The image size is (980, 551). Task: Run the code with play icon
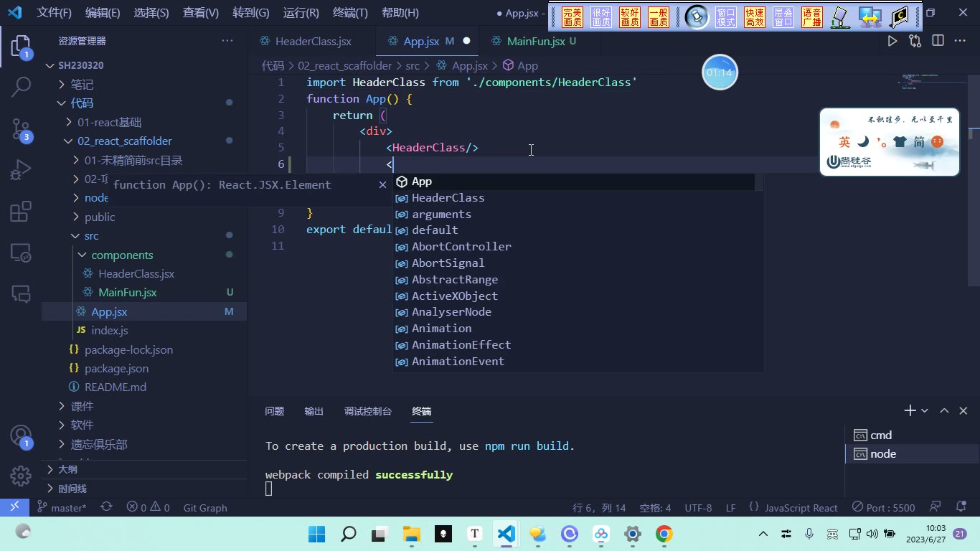pos(892,41)
